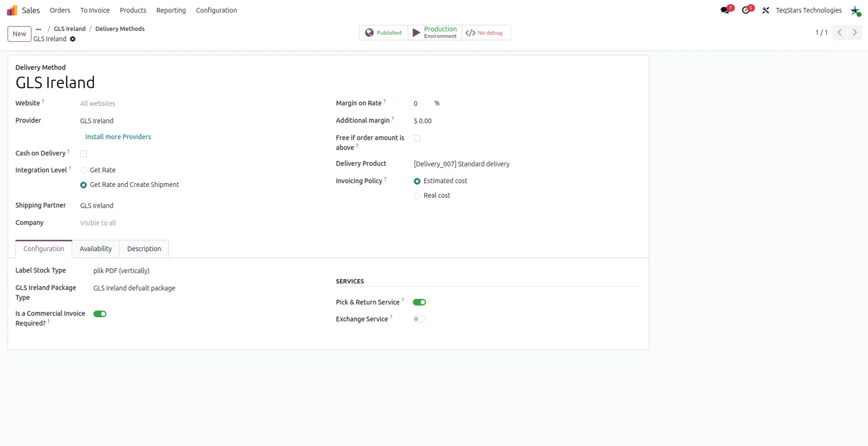
Task: Open the activities clock icon
Action: (746, 10)
